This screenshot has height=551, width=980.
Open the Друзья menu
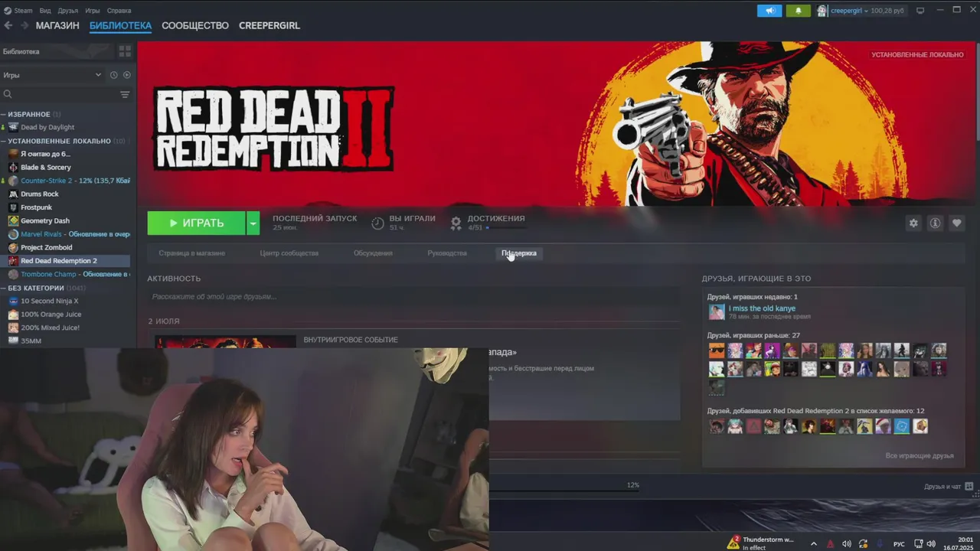coord(67,11)
